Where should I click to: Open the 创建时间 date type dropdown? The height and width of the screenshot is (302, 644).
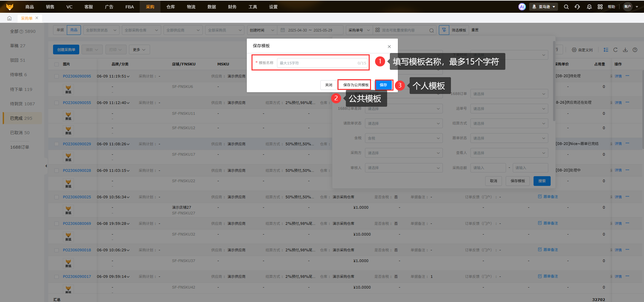262,30
